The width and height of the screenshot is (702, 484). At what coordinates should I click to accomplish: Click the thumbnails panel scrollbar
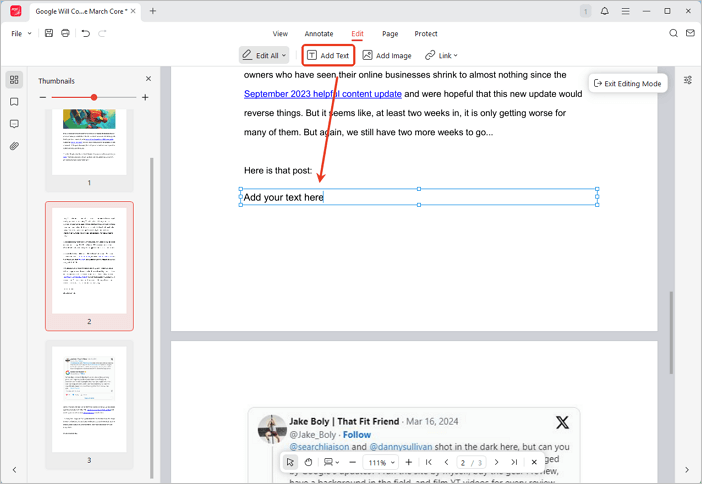(152, 317)
